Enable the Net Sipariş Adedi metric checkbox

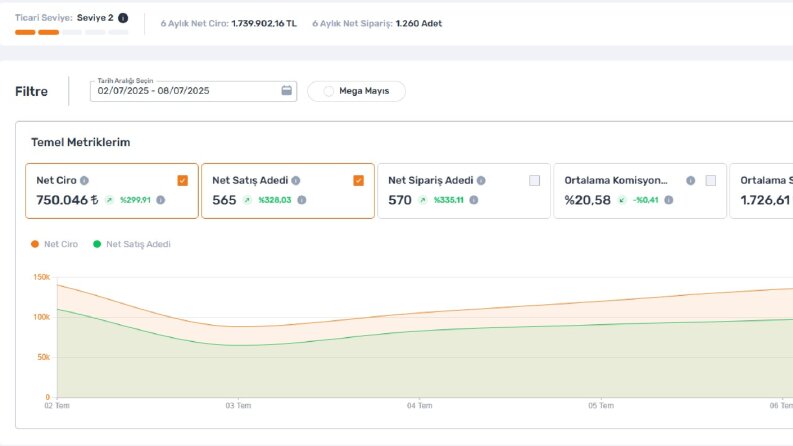535,181
